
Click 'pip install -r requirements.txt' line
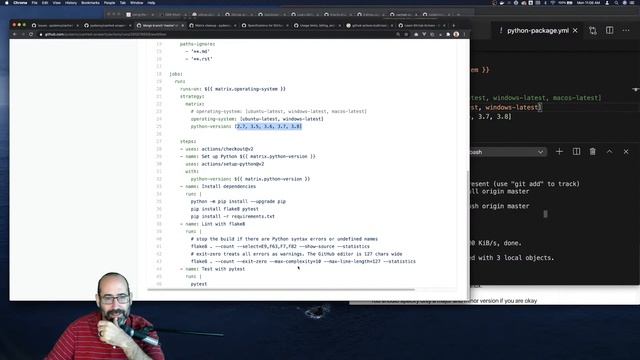pyautogui.click(x=233, y=216)
